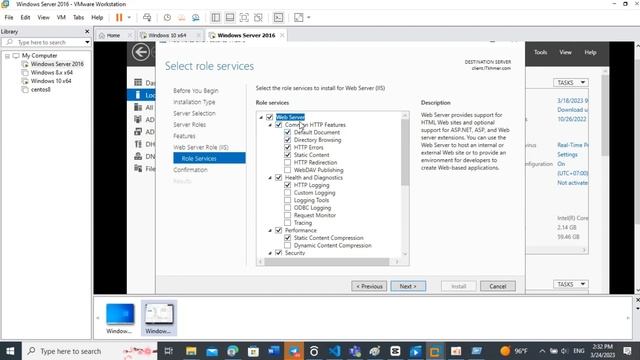Pause the VM with the pause toolbar icon
640x360 pixels.
119,18
